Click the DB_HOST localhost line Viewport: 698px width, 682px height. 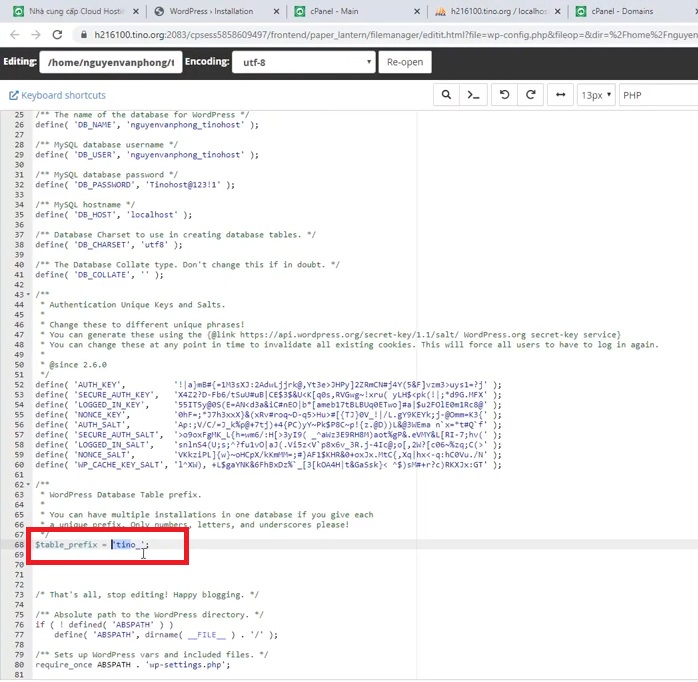click(114, 215)
